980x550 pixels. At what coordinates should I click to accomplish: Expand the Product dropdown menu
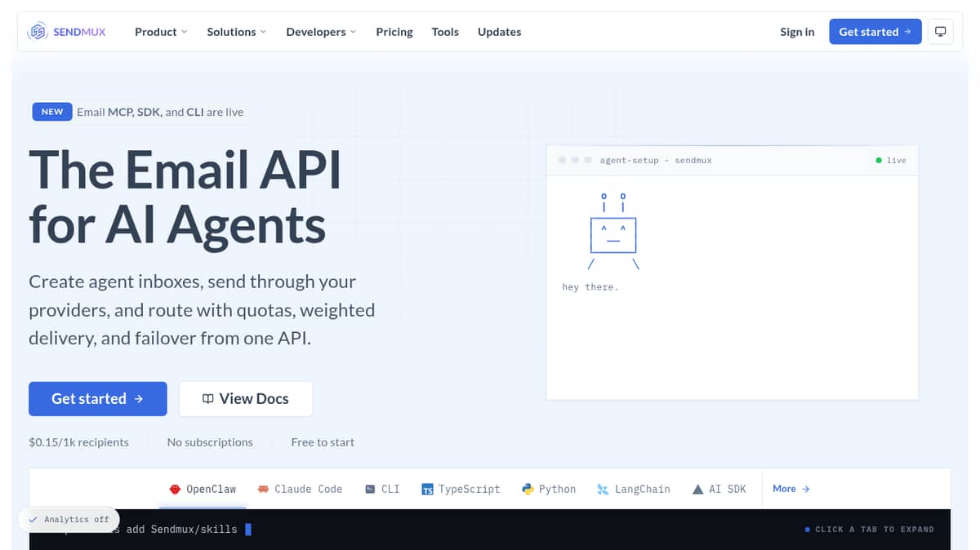[161, 32]
